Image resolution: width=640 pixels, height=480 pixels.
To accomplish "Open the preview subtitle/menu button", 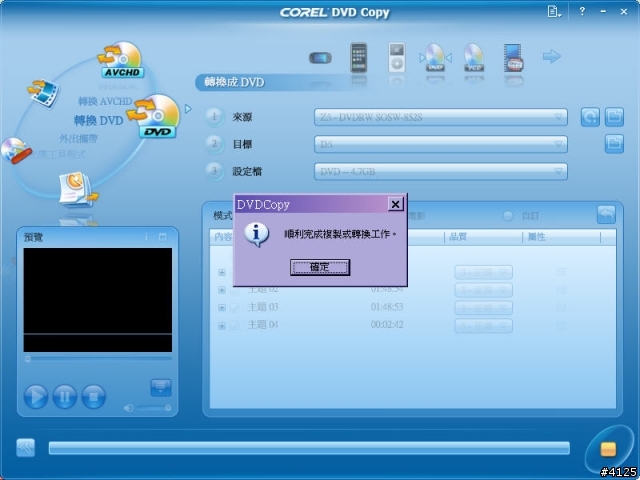I will (161, 387).
